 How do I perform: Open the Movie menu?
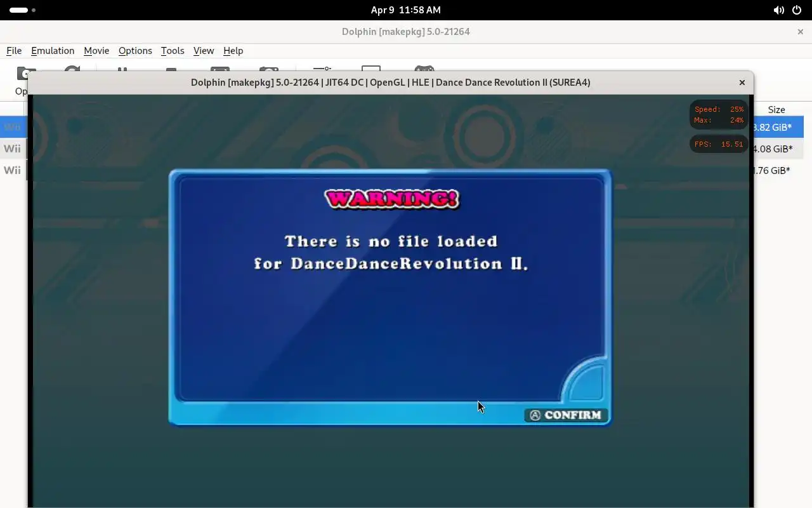point(96,51)
